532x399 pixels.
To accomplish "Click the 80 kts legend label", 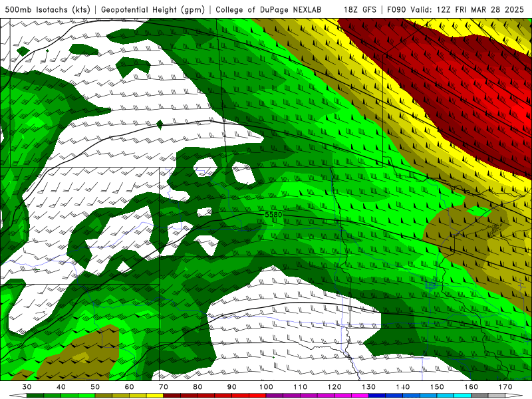I will click(198, 387).
